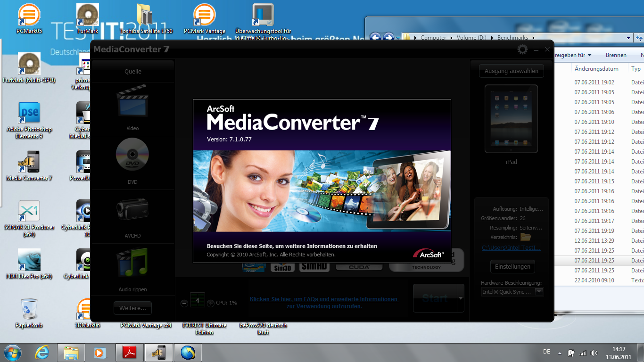Screen dimensions: 644x362
Task: Show hidden system tray icons
Action: tap(560, 353)
